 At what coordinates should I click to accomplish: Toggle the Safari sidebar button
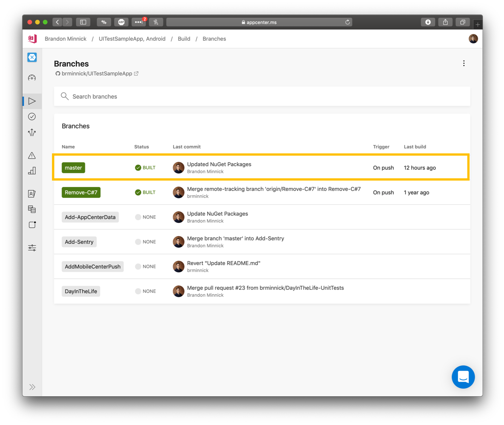83,22
